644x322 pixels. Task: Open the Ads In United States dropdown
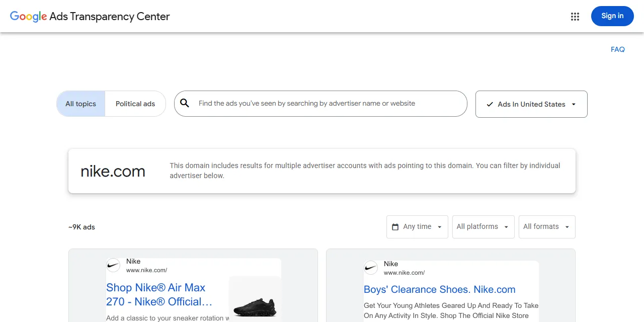[531, 104]
